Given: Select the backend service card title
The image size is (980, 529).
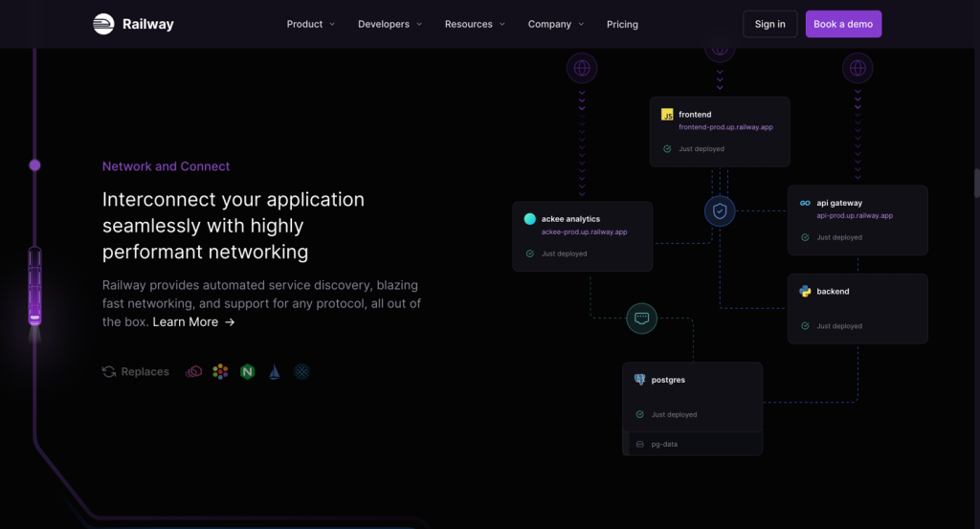Looking at the screenshot, I should coord(834,291).
